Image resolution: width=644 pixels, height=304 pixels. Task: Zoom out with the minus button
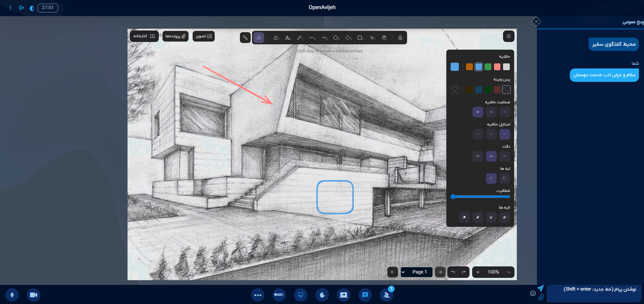pos(509,272)
